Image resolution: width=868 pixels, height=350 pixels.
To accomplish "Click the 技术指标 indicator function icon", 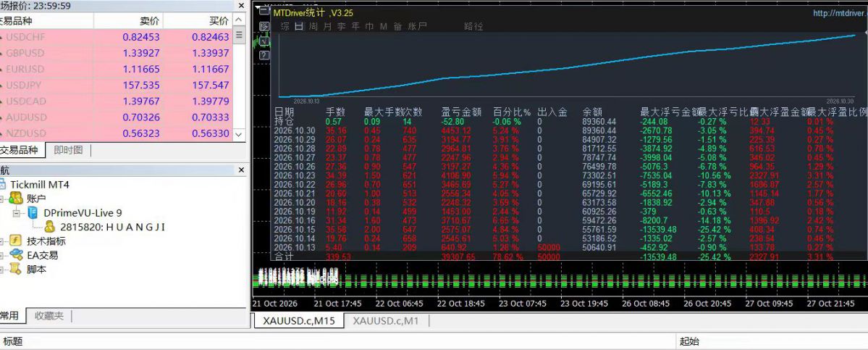I will point(15,241).
